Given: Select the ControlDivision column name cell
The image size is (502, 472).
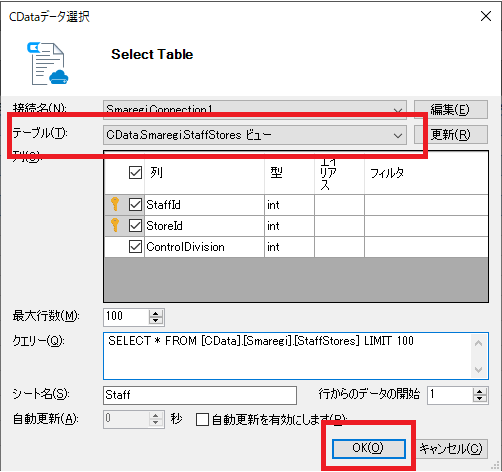Looking at the screenshot, I should (x=204, y=247).
